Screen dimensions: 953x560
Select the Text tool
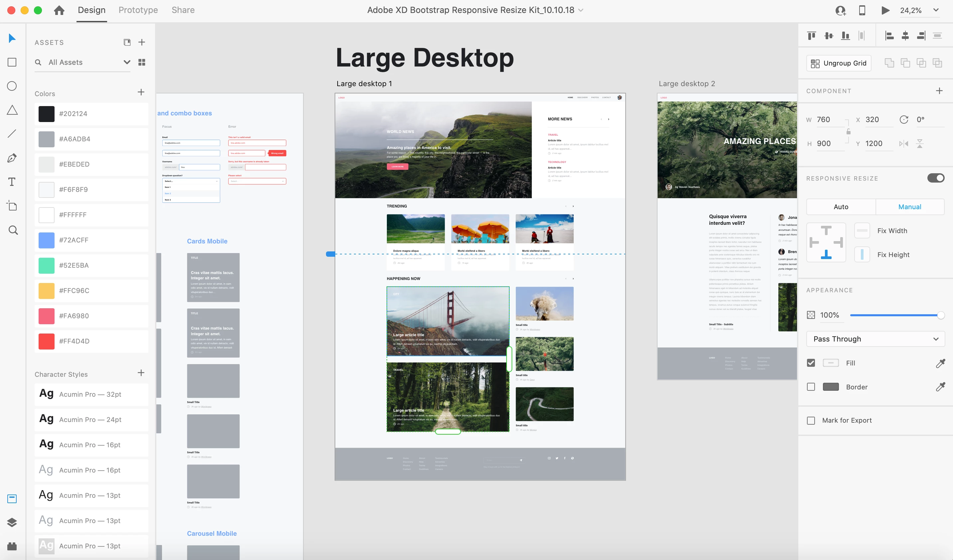tap(12, 182)
